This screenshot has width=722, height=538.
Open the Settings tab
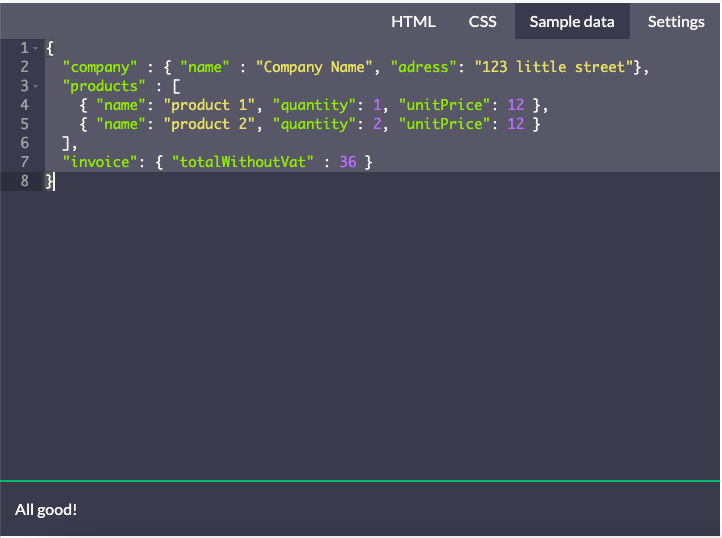(x=675, y=22)
